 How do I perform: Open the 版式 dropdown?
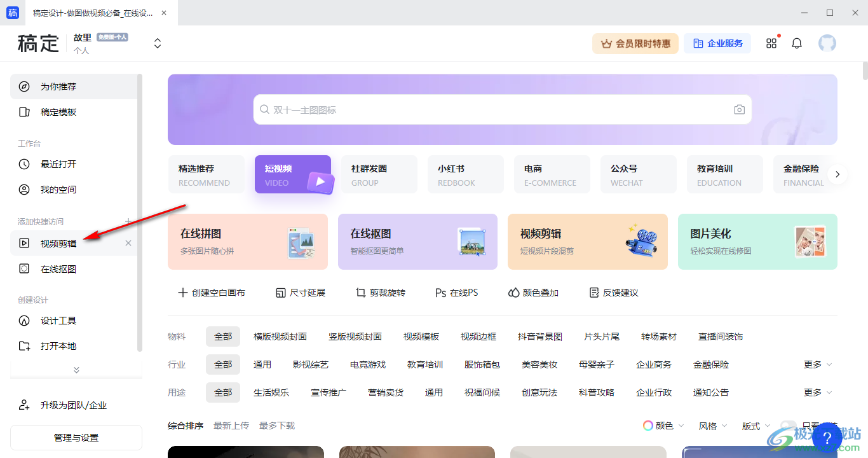click(756, 426)
